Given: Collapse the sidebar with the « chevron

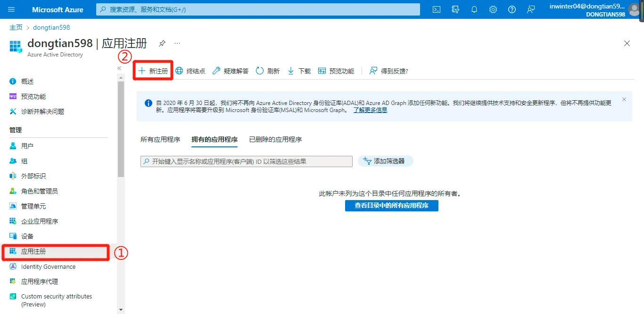Looking at the screenshot, I should click(120, 67).
